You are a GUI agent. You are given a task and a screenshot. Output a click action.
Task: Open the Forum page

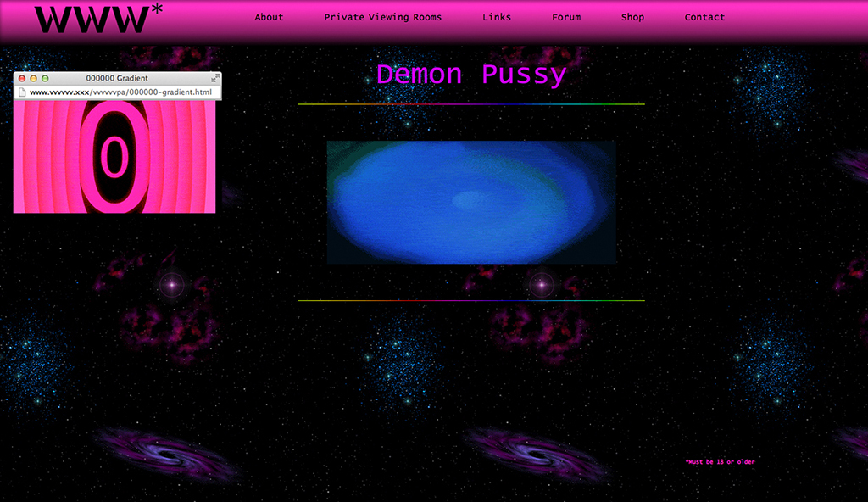(566, 17)
